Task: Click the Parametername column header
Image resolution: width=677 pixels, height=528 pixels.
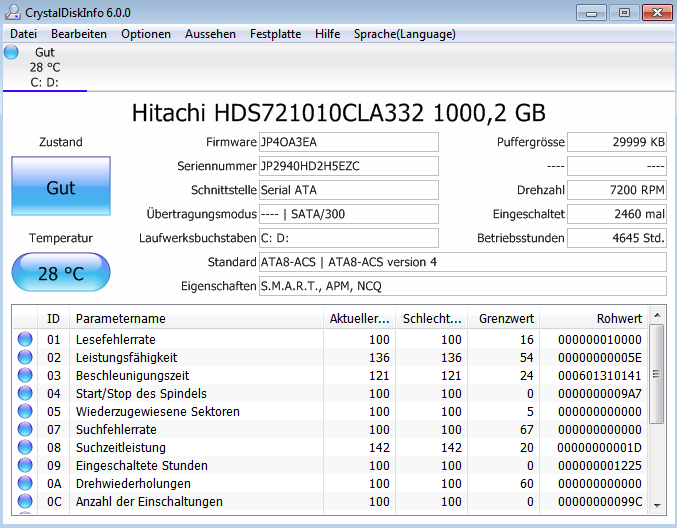Action: point(196,319)
